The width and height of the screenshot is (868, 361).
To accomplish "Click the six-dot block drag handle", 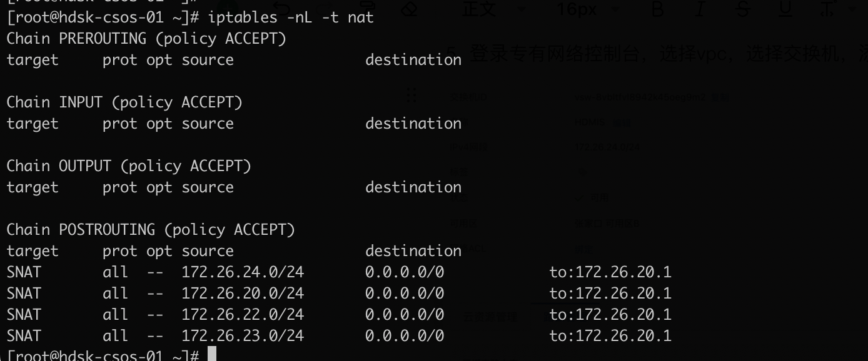I will coord(411,96).
